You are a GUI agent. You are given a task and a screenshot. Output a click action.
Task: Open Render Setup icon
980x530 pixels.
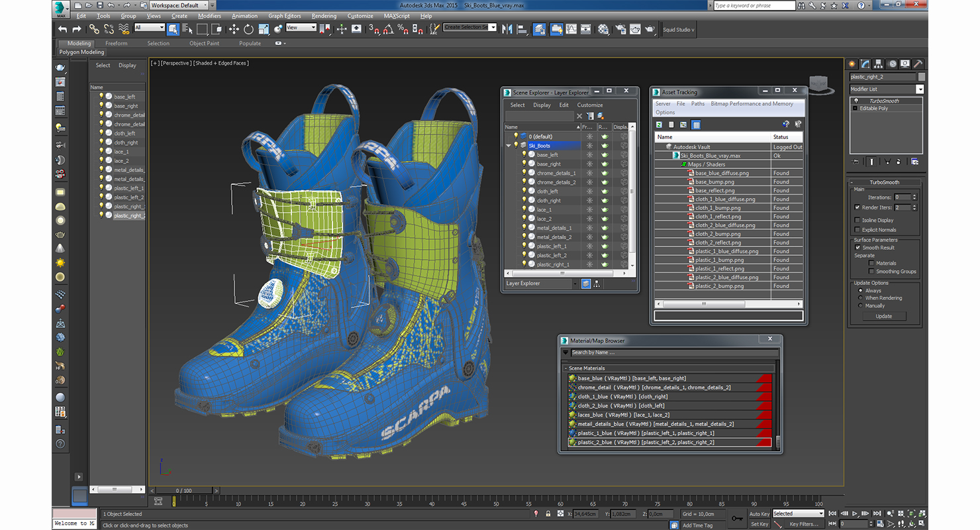620,29
